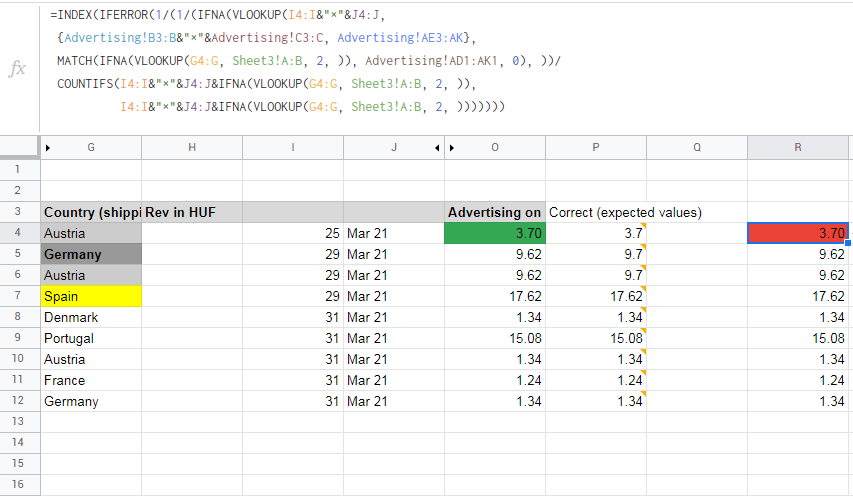Click the bold Germany cell in row 5
The height and width of the screenshot is (496, 853).
point(91,255)
